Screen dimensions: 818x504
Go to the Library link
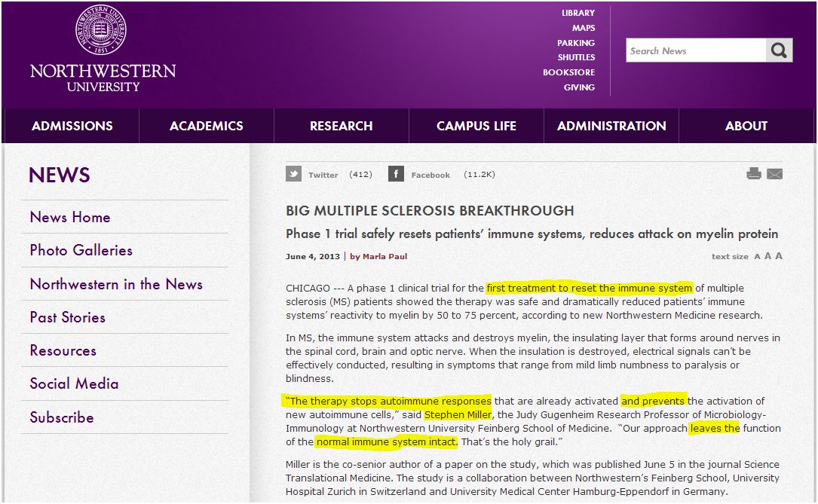click(x=578, y=13)
